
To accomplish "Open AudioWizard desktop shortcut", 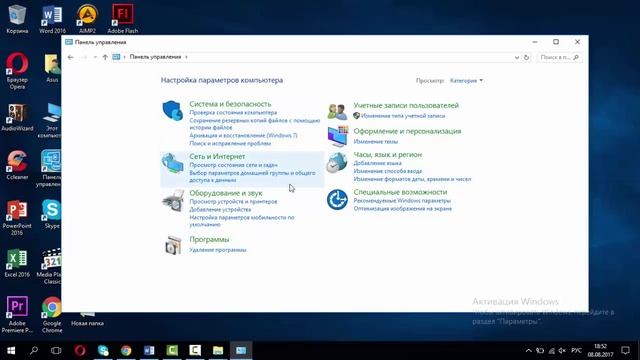I will (x=17, y=118).
